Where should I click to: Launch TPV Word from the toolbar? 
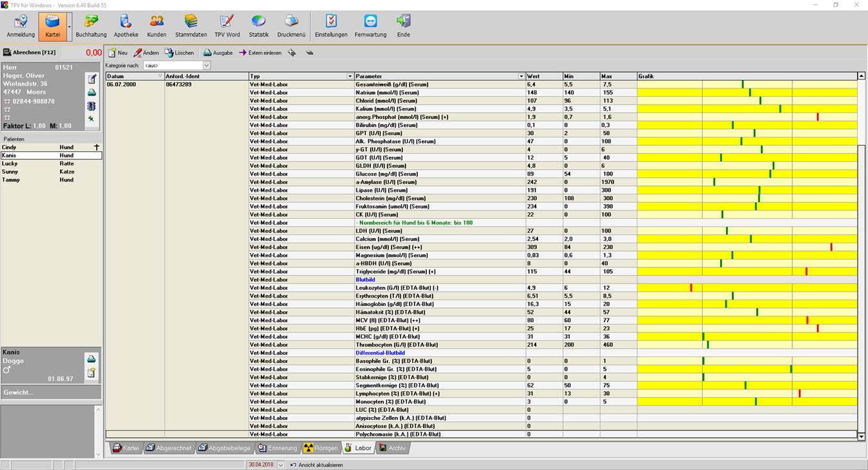(x=227, y=26)
